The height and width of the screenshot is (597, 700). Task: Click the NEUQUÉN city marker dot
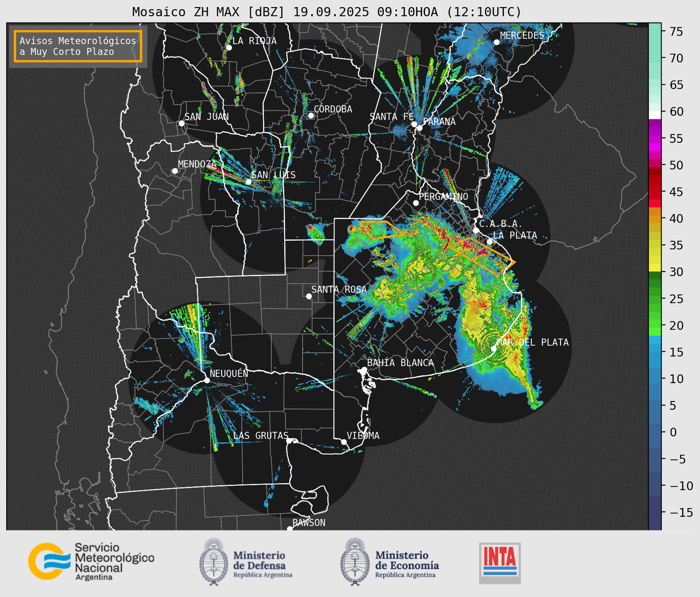click(207, 380)
